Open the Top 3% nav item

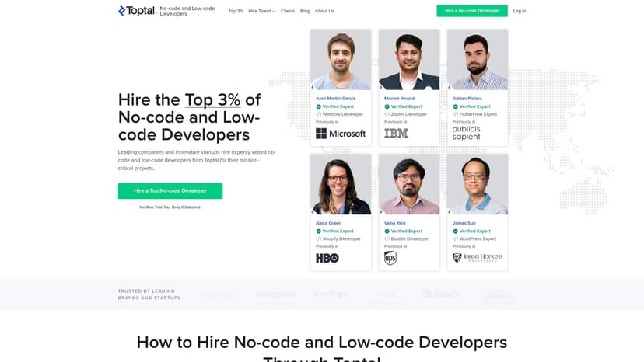236,11
